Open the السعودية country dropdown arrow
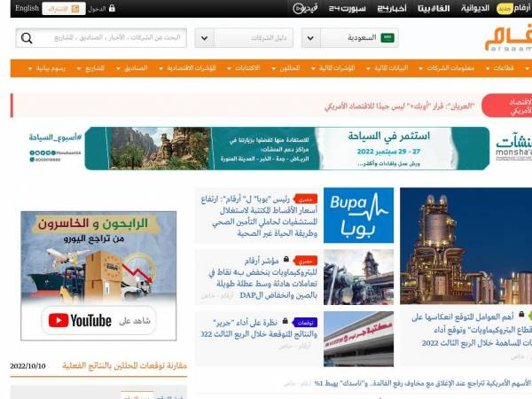Screen dimensions: 532x399 point(310,38)
